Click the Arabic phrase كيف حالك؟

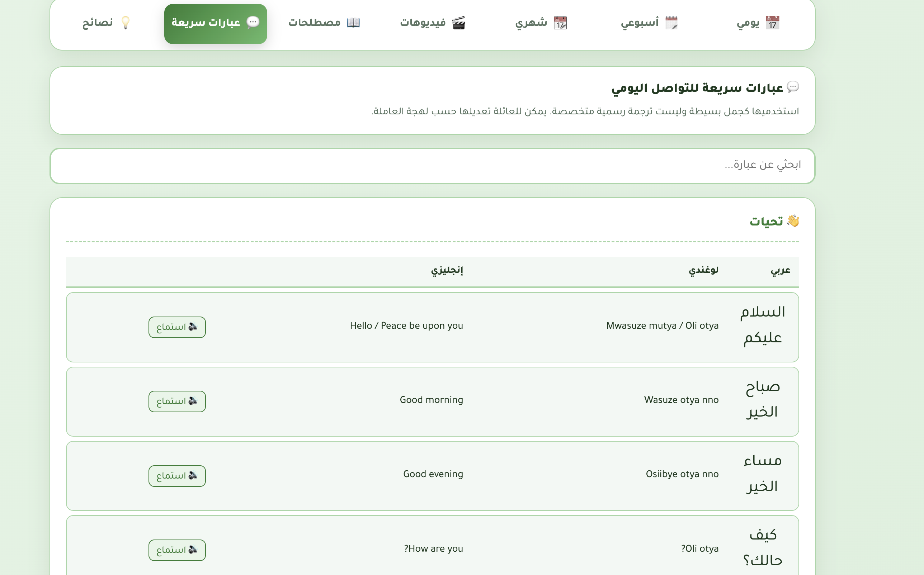[762, 548]
